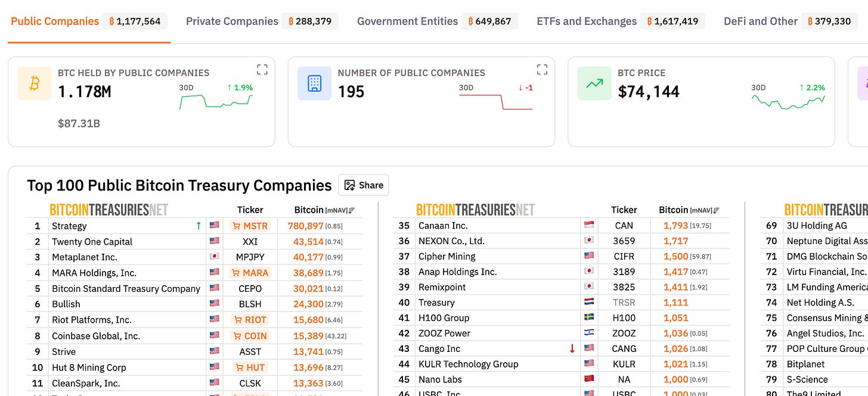The image size is (868, 396).
Task: Open 3U Holding AG row
Action: [x=816, y=226]
